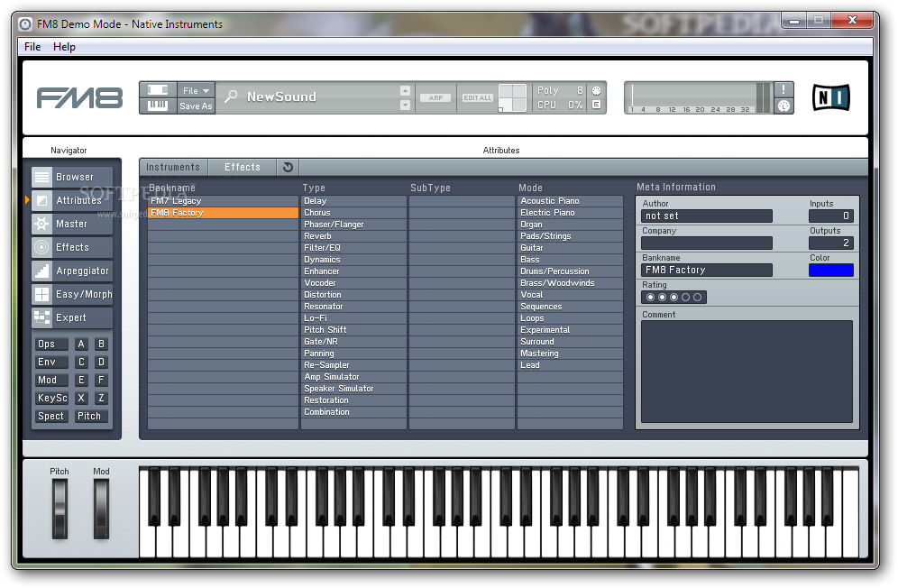Screen dimensions: 898x588
Task: Click the MIDI palette icon next to Poly
Action: point(596,90)
